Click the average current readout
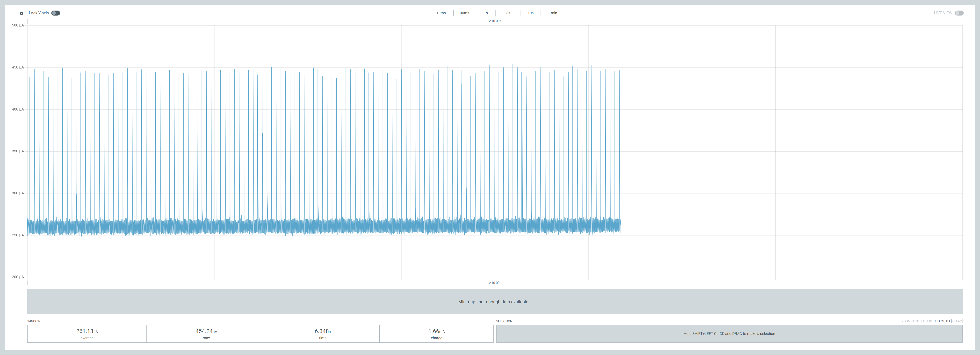Screen dimensions: 980x355 pos(87,334)
